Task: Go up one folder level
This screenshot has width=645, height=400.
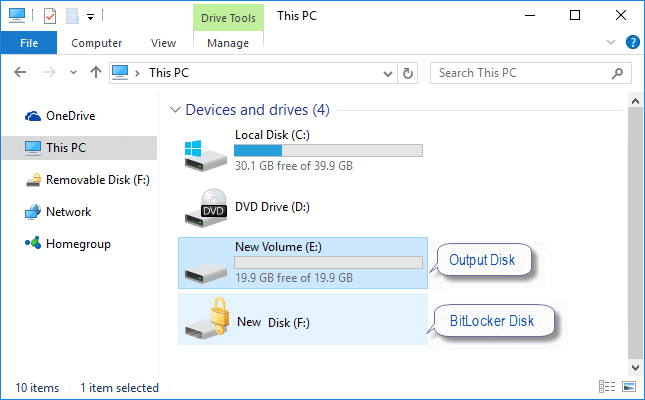Action: pyautogui.click(x=96, y=72)
